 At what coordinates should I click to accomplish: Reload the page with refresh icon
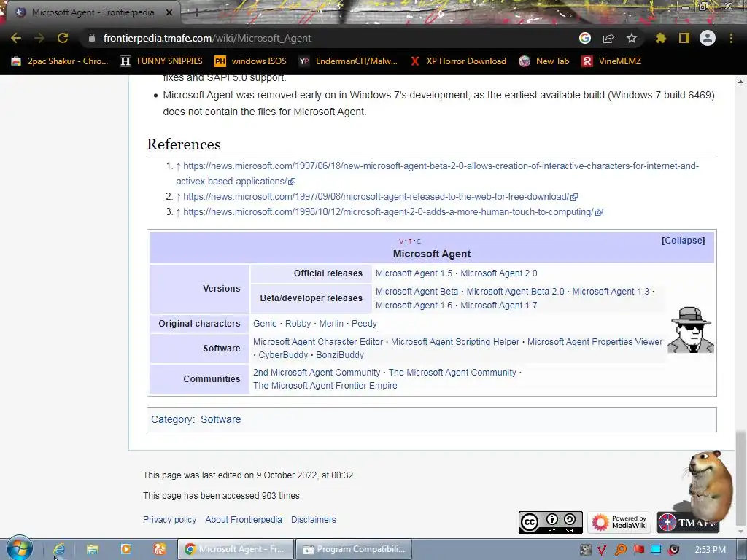(63, 38)
